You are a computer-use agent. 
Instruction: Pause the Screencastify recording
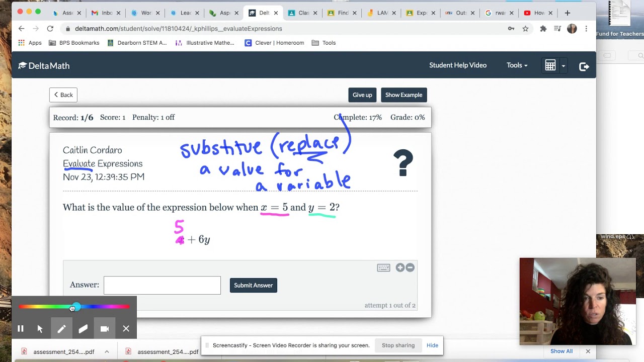(x=21, y=329)
